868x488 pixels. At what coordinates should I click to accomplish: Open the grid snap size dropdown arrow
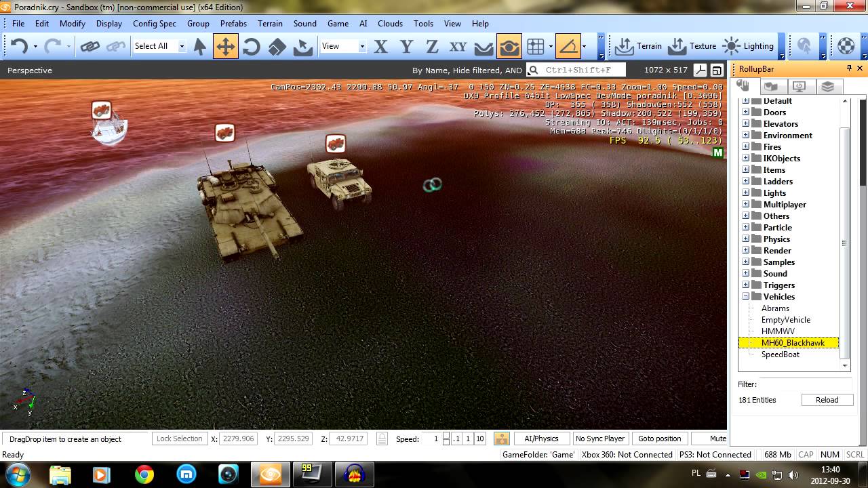(551, 47)
